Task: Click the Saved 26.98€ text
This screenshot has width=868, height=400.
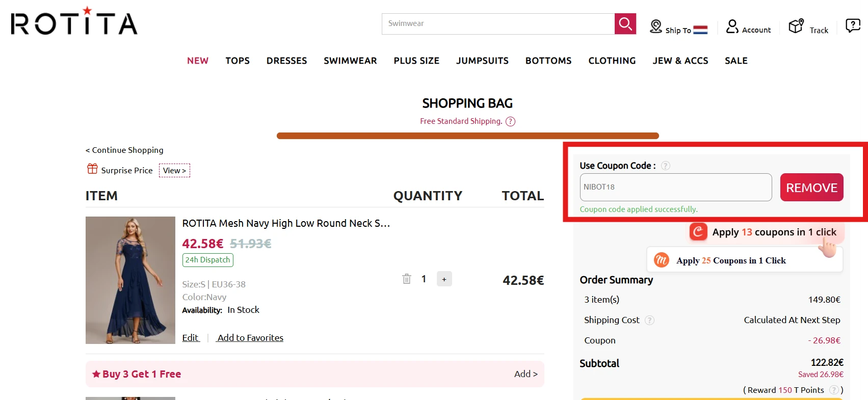Action: [x=821, y=375]
